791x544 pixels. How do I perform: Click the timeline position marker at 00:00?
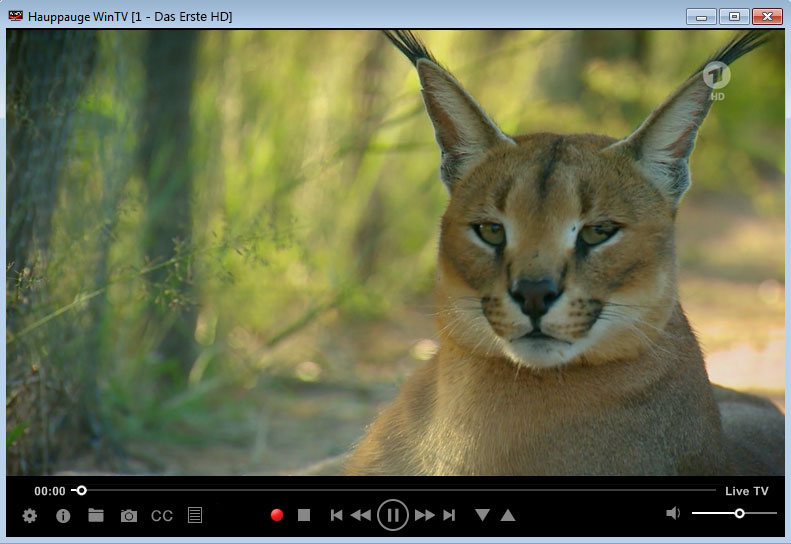(x=82, y=491)
